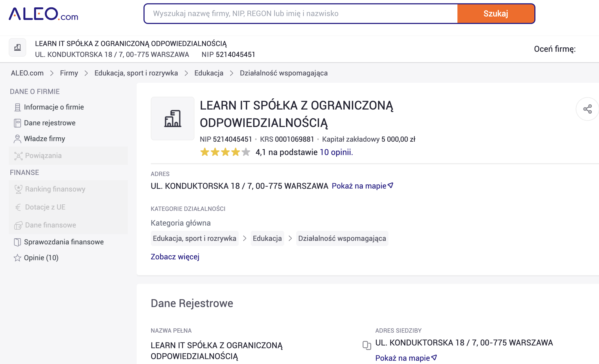Click the Powiązania network icon

[x=18, y=156]
